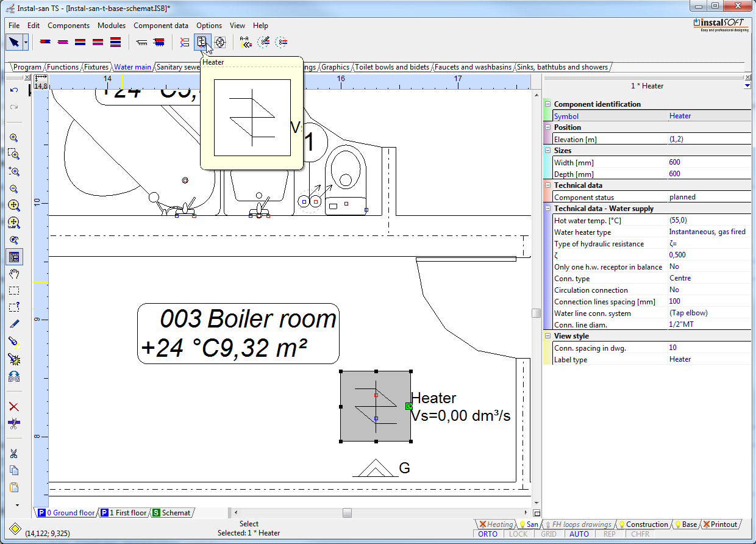This screenshot has width=756, height=544.
Task: Toggle the Printout layer tab
Action: pyautogui.click(x=720, y=524)
